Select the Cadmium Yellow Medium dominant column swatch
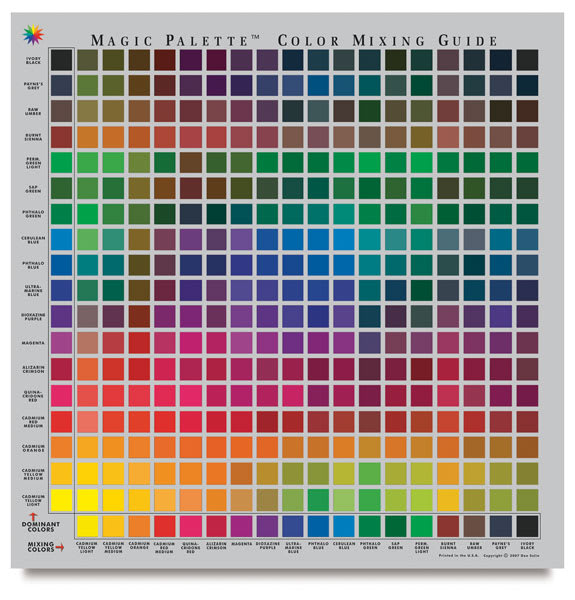 coord(61,474)
